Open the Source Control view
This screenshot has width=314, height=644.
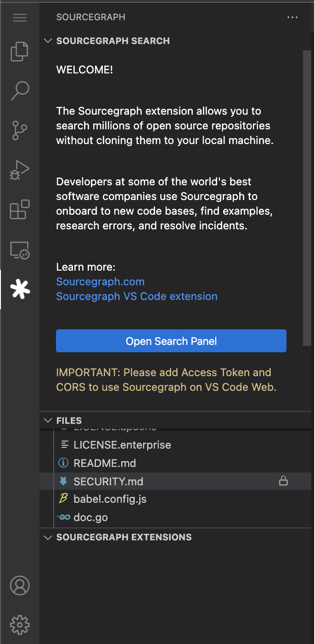[x=20, y=131]
